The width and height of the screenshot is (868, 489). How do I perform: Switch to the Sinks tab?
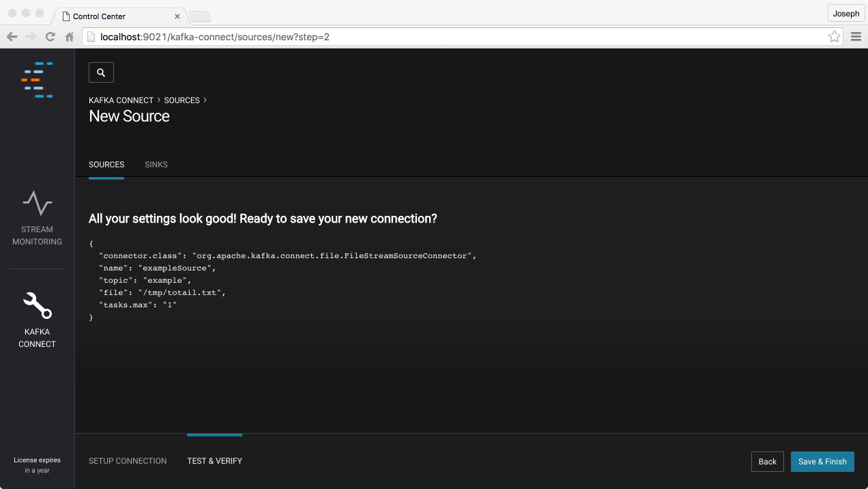click(x=156, y=165)
